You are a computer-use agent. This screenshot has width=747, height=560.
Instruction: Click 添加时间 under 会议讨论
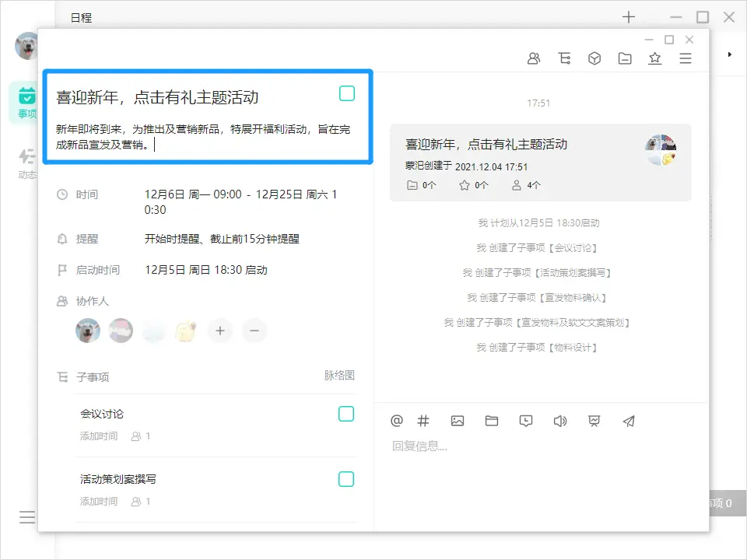click(x=99, y=436)
